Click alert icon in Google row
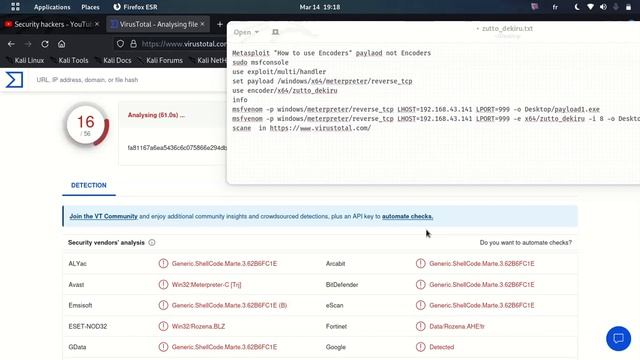This screenshot has width=640, height=360. 420,347
